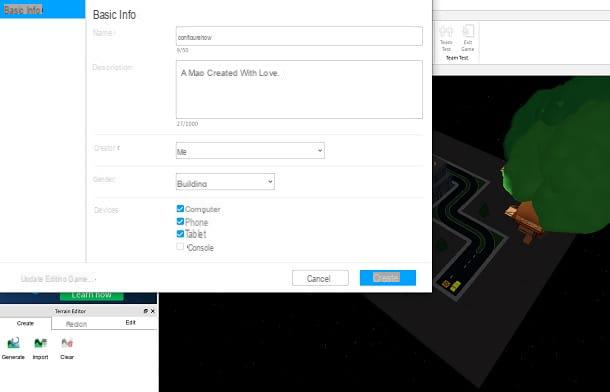Undock the Terrain Editor panel
This screenshot has width=610, height=392.
[x=146, y=311]
